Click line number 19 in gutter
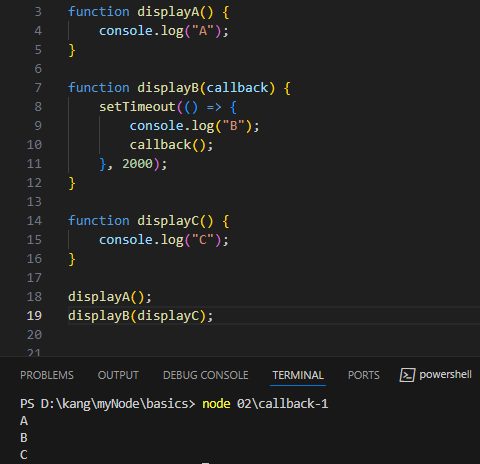Screen dimensions: 480x464 pos(34,315)
